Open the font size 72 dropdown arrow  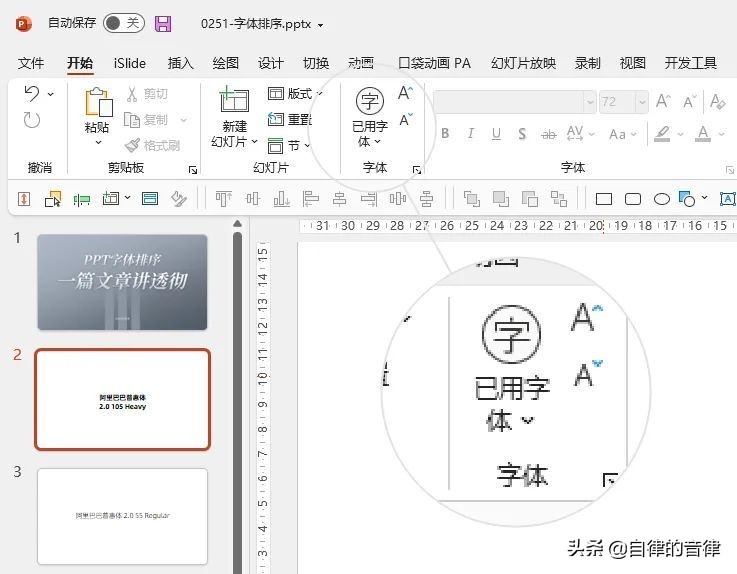642,102
